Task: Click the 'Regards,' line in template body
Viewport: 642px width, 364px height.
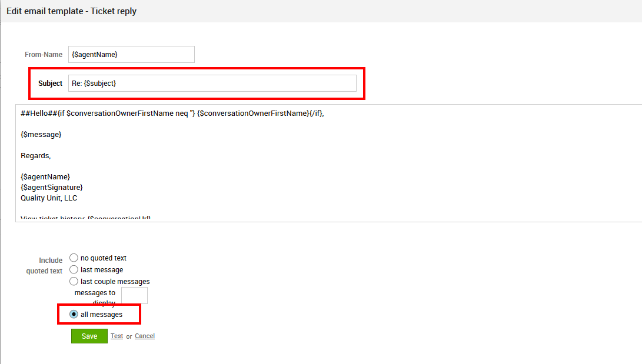Action: (x=36, y=156)
